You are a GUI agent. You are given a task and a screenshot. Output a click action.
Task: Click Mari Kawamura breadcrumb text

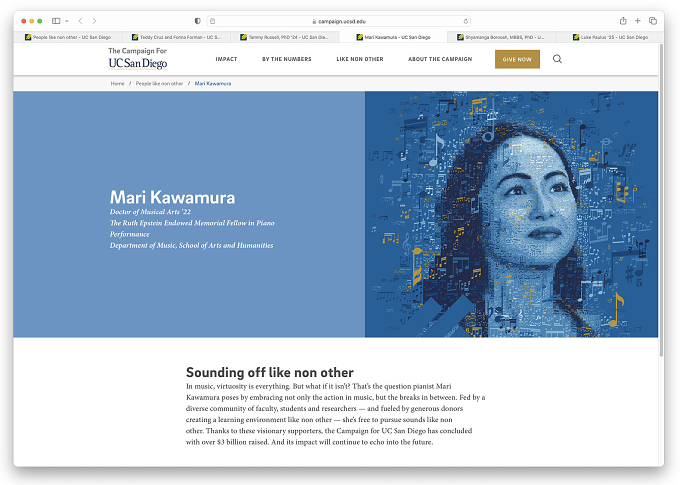coord(212,83)
